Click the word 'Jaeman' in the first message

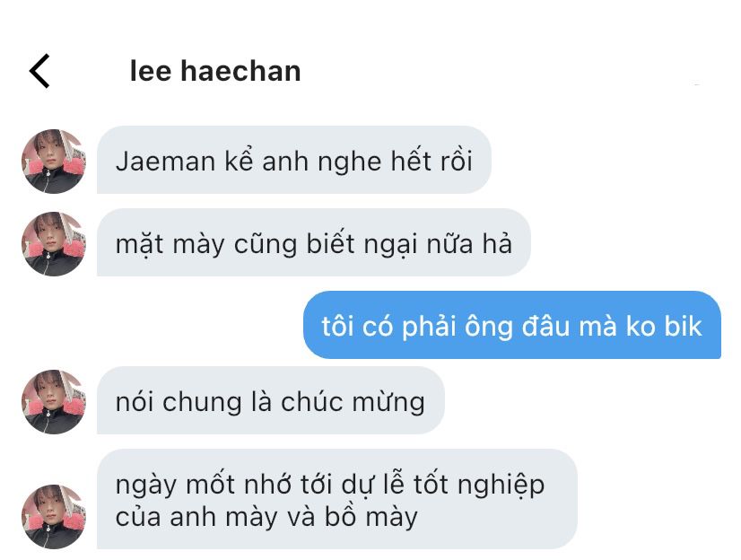(166, 162)
